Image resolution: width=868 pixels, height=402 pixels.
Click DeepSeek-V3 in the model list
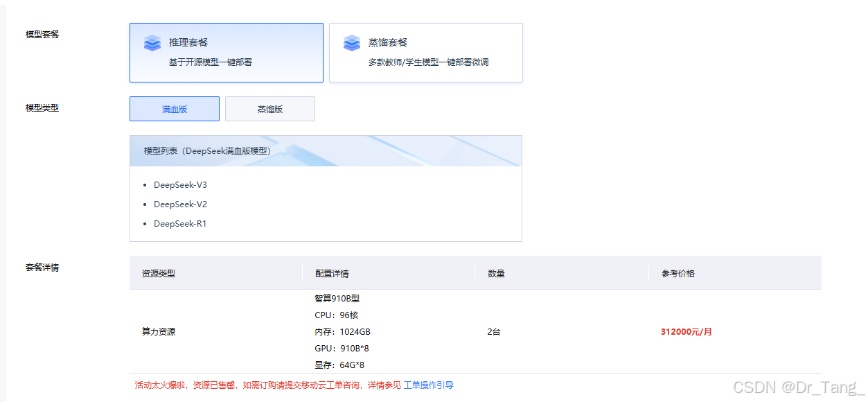(180, 185)
